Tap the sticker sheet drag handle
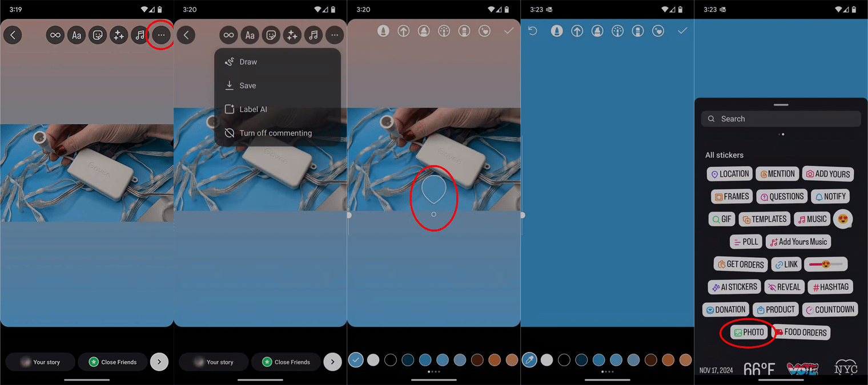Image resolution: width=868 pixels, height=385 pixels. 781,105
